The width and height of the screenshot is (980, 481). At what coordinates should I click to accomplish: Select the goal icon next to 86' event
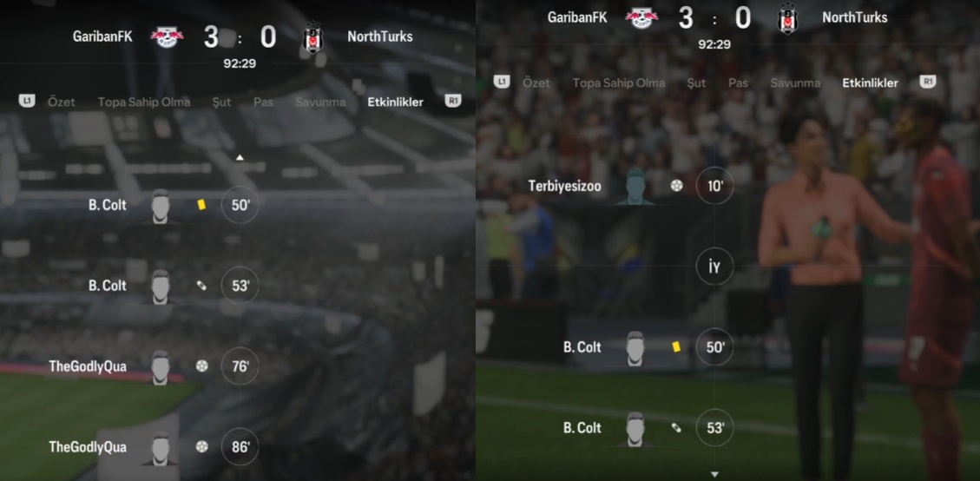201,446
